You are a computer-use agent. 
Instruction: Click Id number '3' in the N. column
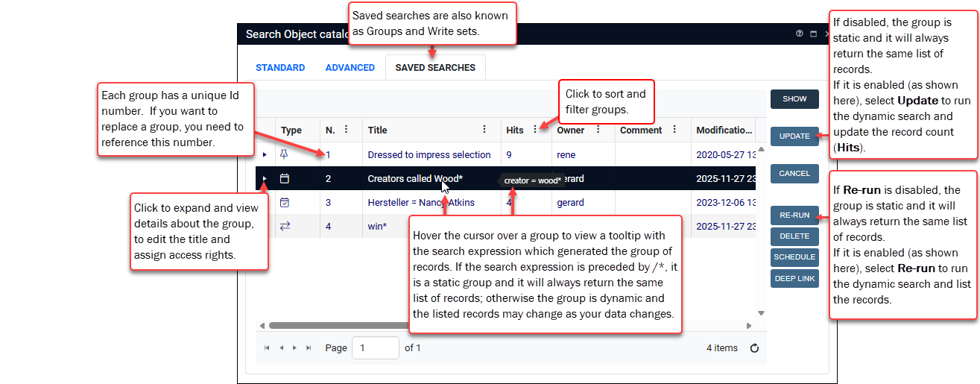click(x=328, y=202)
